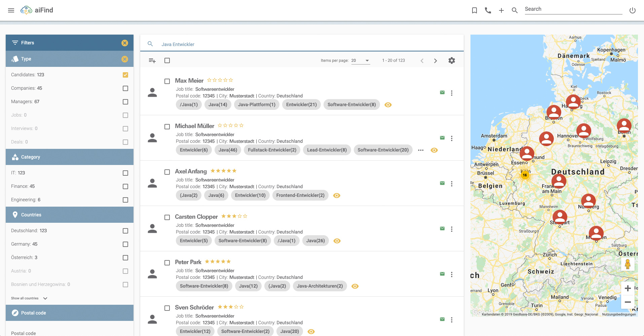Click email icon for Max Meier

tap(442, 92)
